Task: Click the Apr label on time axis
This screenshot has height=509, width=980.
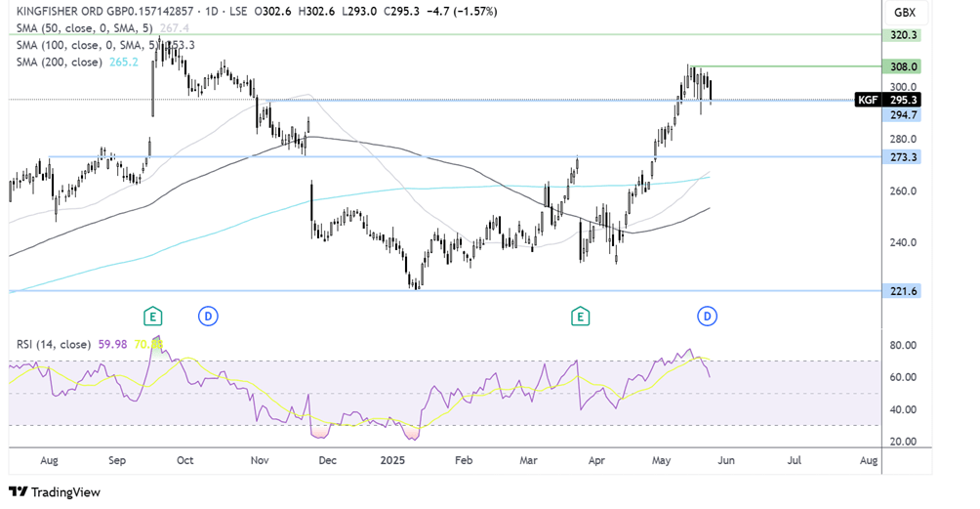Action: tap(596, 460)
